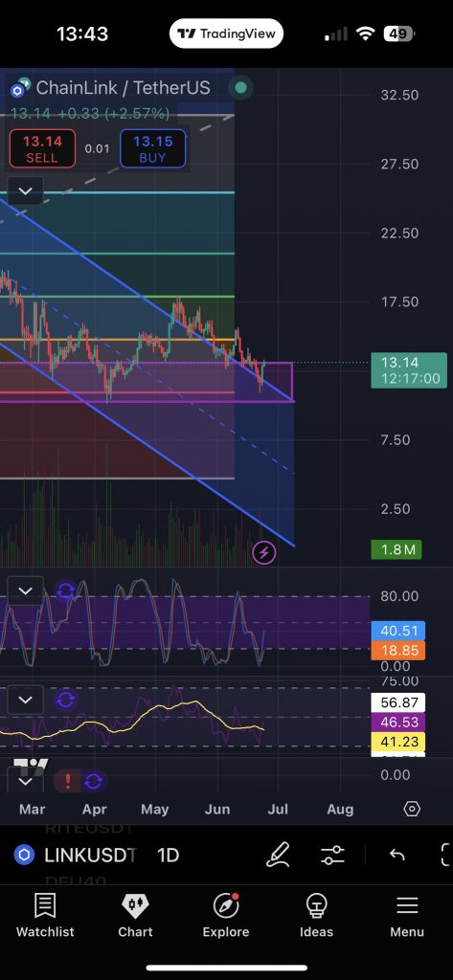Viewport: 453px width, 980px height.
Task: Open symbol search via LINKUSDT label
Action: 89,855
